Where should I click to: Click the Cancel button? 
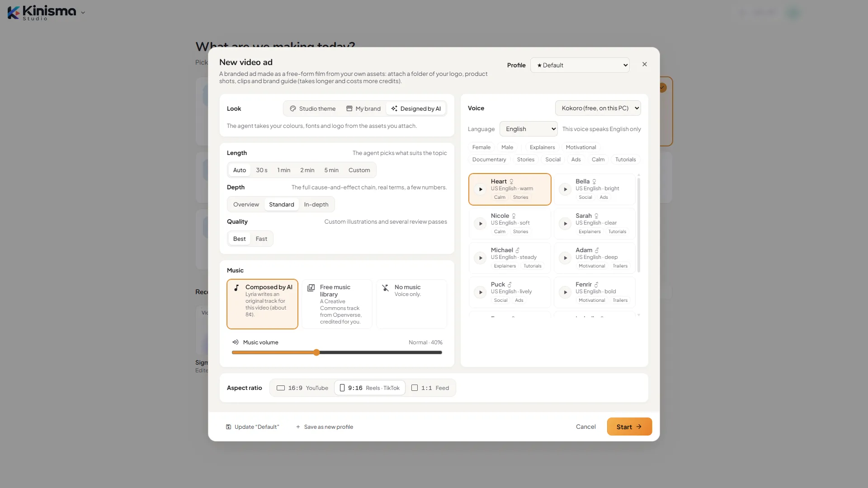pyautogui.click(x=586, y=427)
